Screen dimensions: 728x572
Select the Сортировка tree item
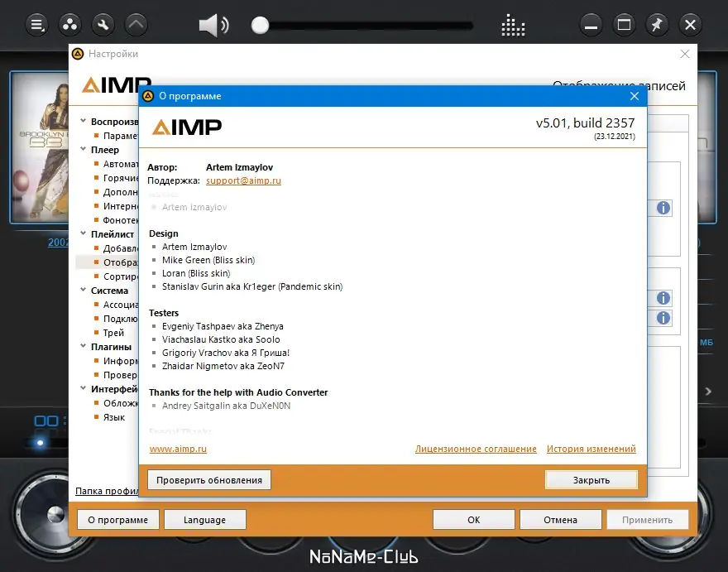(x=120, y=276)
